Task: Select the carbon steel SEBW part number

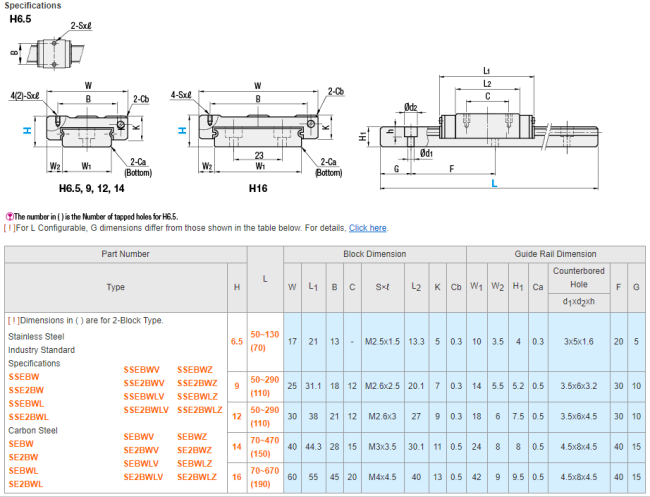Action: tap(21, 443)
